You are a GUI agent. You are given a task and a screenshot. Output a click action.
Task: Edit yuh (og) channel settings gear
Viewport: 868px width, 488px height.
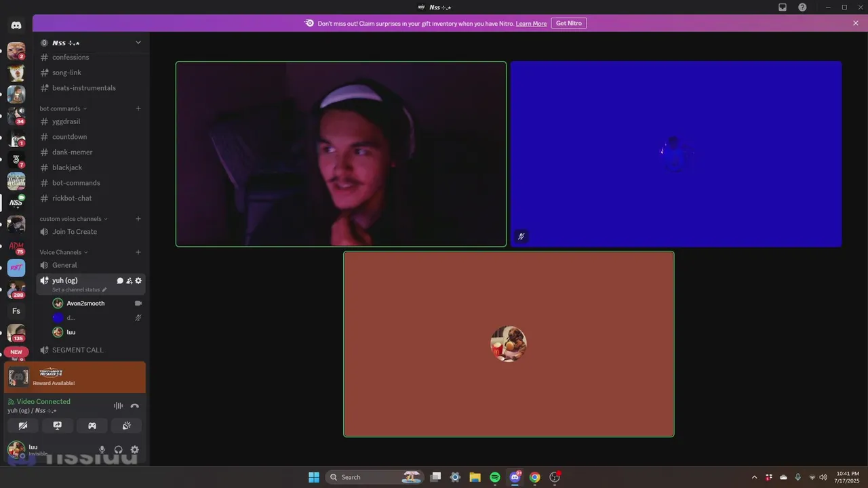(138, 281)
